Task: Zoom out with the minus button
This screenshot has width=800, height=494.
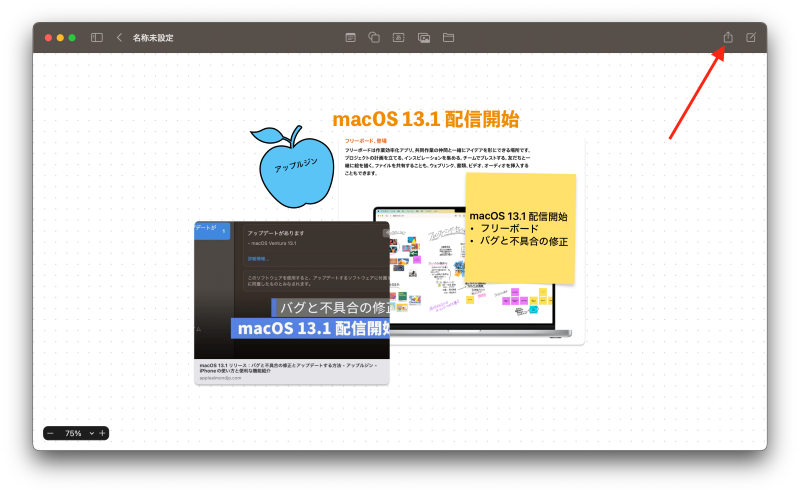Action: pos(50,433)
